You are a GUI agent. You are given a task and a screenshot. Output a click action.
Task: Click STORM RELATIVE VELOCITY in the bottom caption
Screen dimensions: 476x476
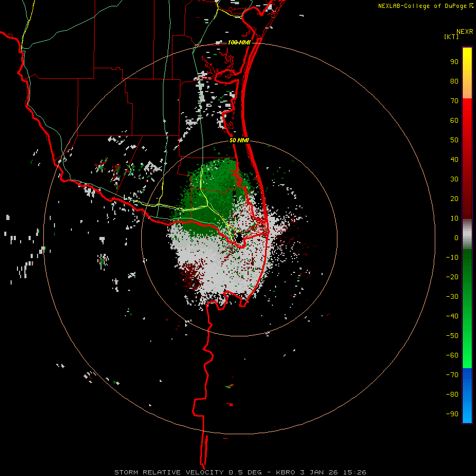(x=169, y=472)
